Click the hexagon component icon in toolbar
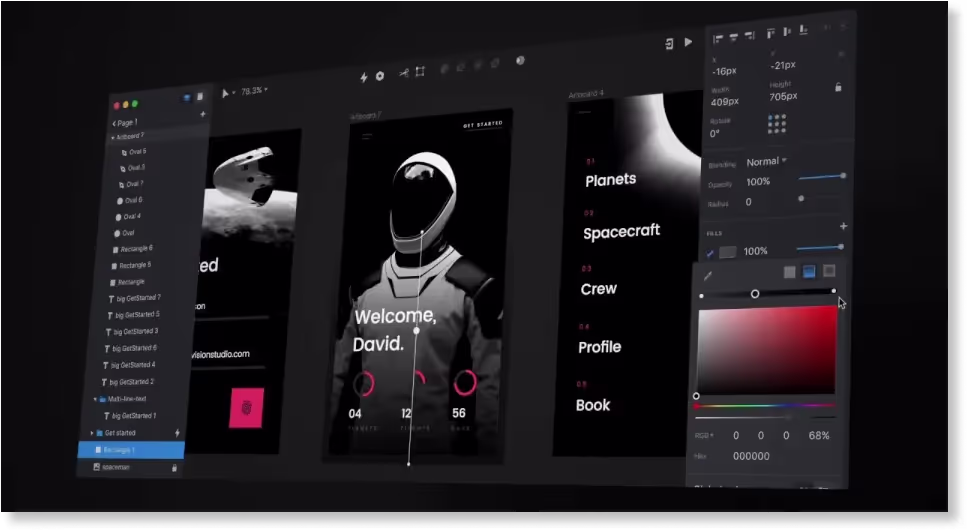This screenshot has height=531, width=967. click(380, 76)
